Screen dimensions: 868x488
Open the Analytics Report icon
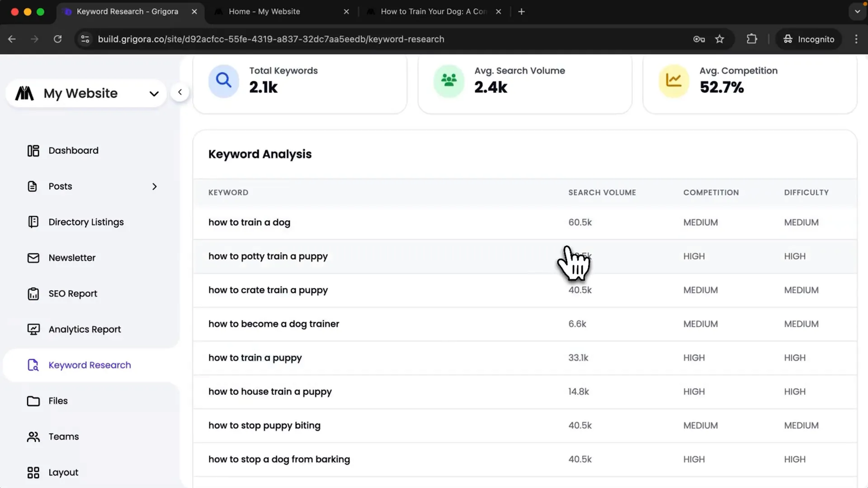tap(33, 329)
